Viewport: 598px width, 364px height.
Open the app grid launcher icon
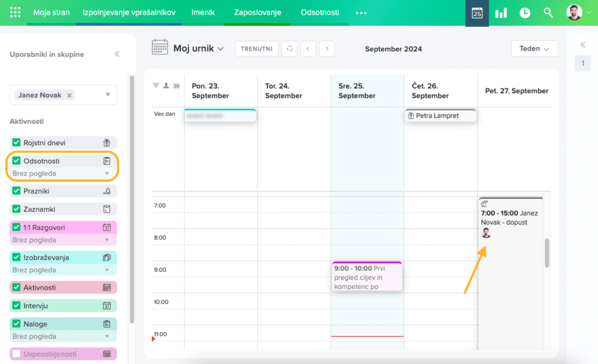click(15, 13)
